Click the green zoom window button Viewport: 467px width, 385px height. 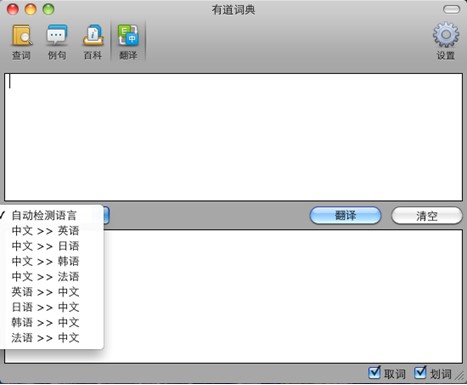click(x=48, y=9)
